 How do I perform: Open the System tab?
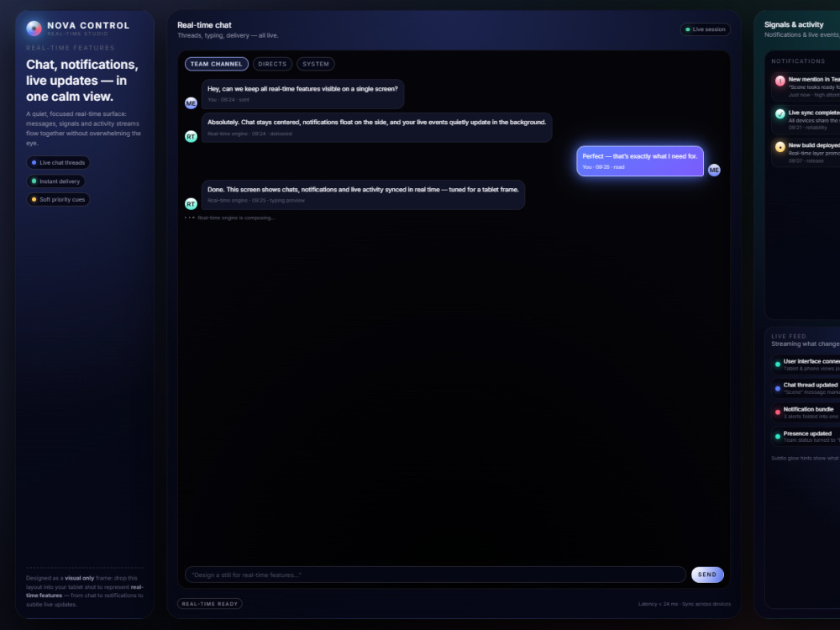(x=316, y=64)
